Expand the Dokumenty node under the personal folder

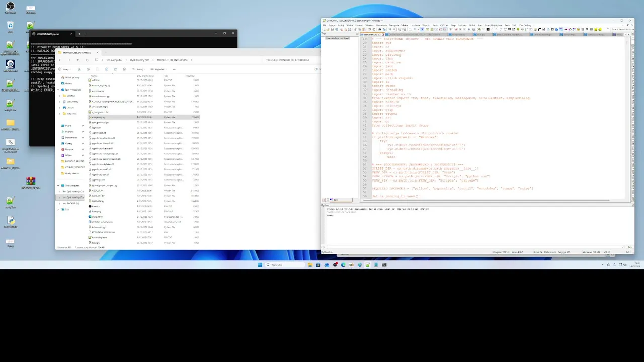[59, 102]
